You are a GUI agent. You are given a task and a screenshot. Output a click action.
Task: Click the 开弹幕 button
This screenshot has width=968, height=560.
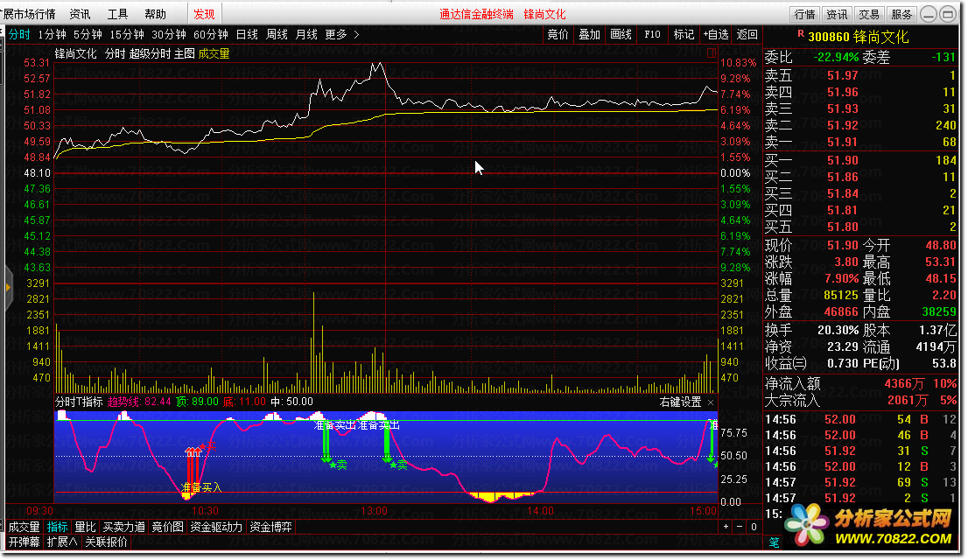pyautogui.click(x=25, y=542)
